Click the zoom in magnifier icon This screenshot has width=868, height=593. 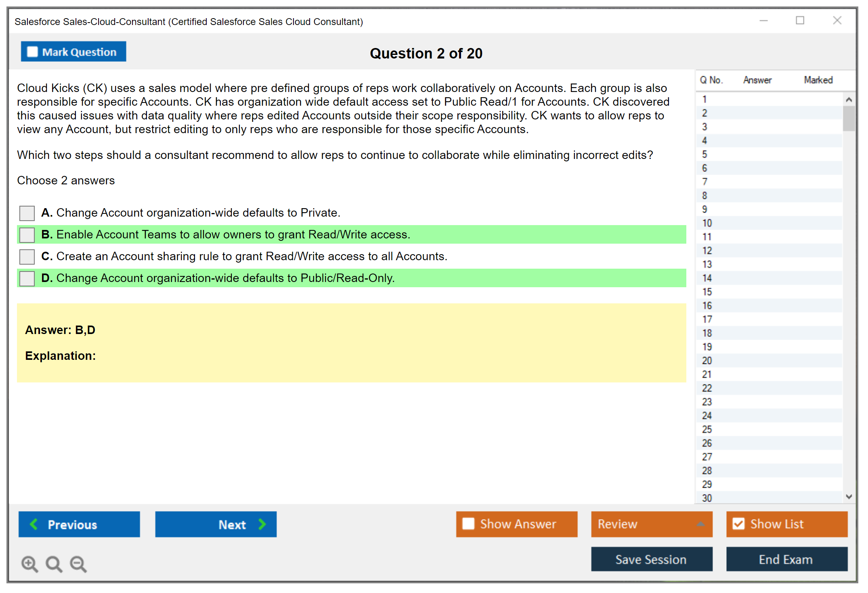(29, 564)
